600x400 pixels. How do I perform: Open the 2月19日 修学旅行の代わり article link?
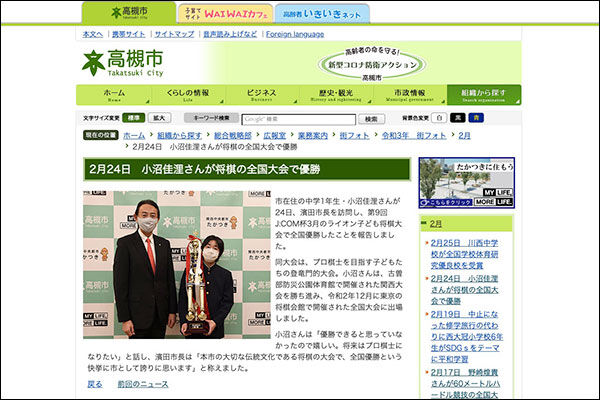coord(466,337)
